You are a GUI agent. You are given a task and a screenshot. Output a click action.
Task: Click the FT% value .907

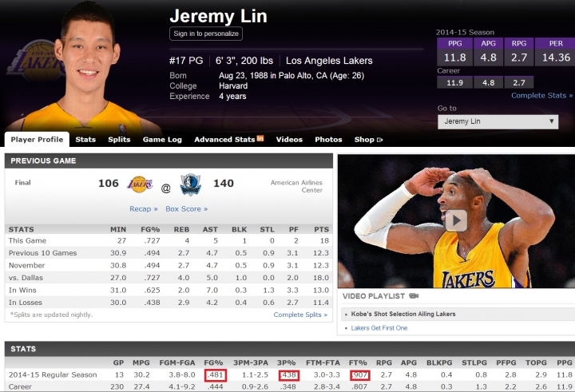pos(359,375)
